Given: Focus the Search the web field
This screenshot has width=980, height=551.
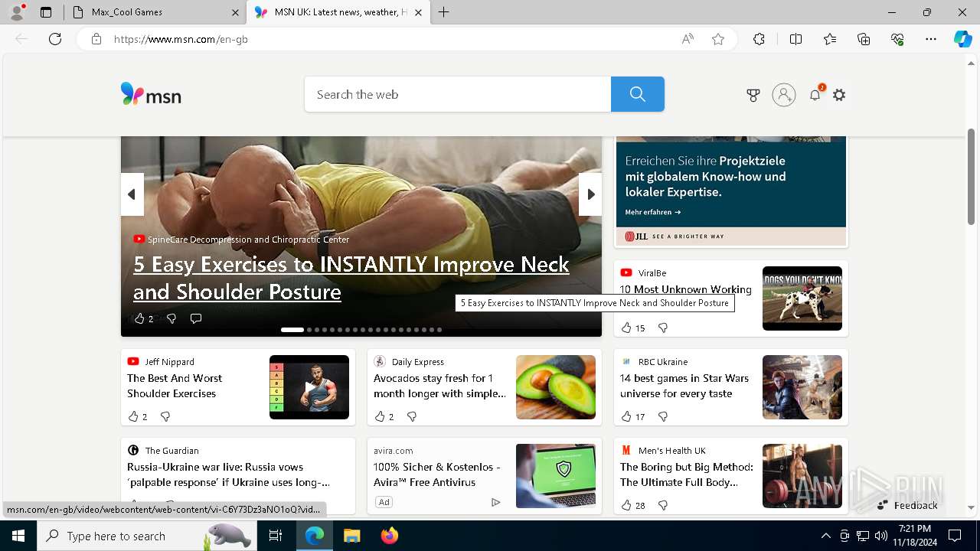Looking at the screenshot, I should point(458,94).
